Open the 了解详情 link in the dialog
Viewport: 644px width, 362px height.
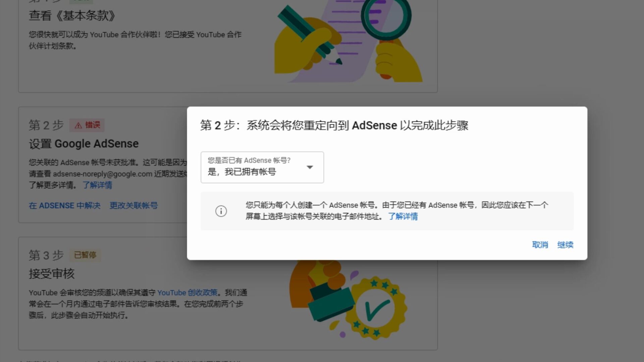coord(403,217)
